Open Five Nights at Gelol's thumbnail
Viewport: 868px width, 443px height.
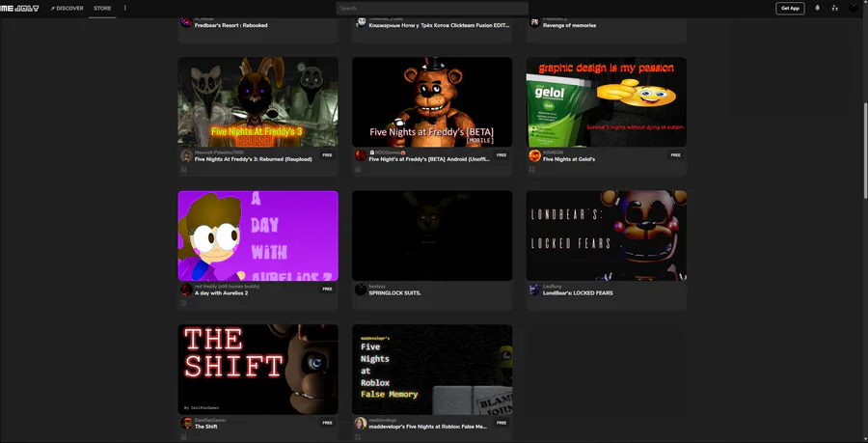pos(607,102)
